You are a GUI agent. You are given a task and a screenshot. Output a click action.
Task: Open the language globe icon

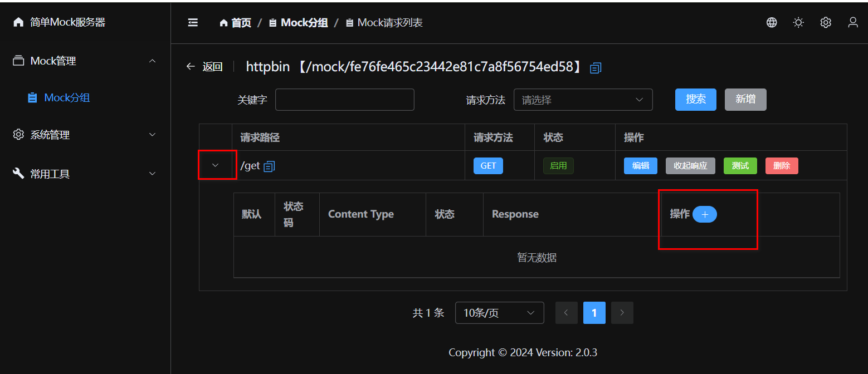point(772,23)
